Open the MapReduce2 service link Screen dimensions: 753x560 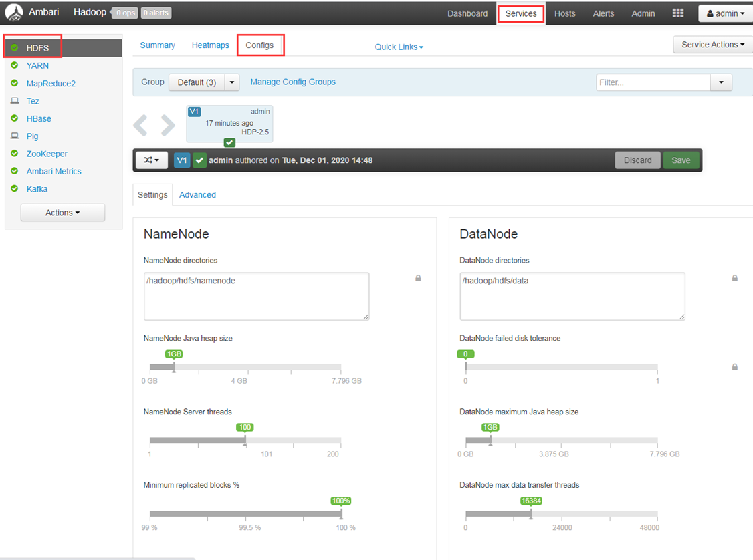[x=51, y=84]
